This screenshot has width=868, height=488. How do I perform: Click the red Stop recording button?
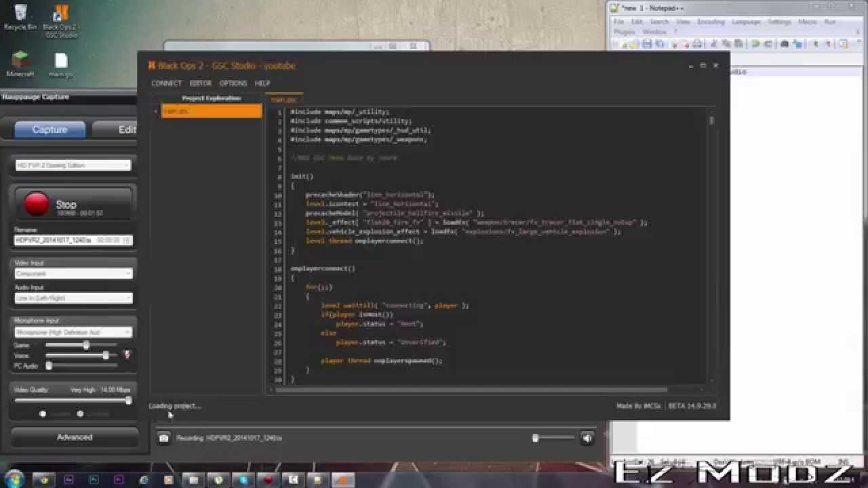click(x=73, y=204)
